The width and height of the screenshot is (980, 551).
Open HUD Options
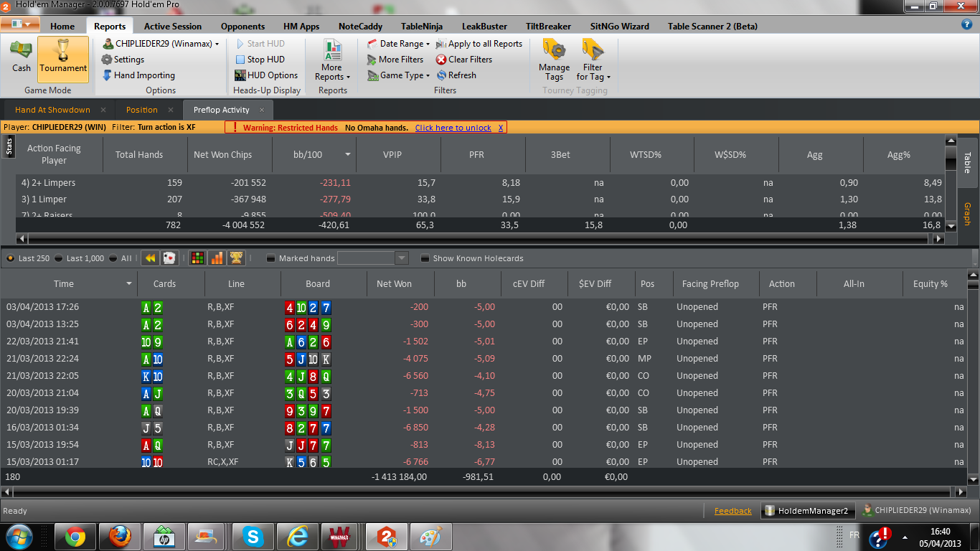point(266,75)
